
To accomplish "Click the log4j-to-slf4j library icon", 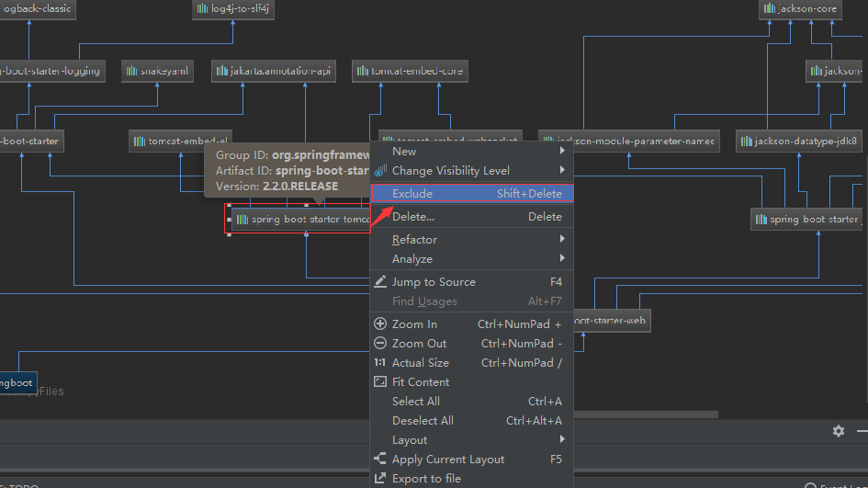I will click(203, 8).
